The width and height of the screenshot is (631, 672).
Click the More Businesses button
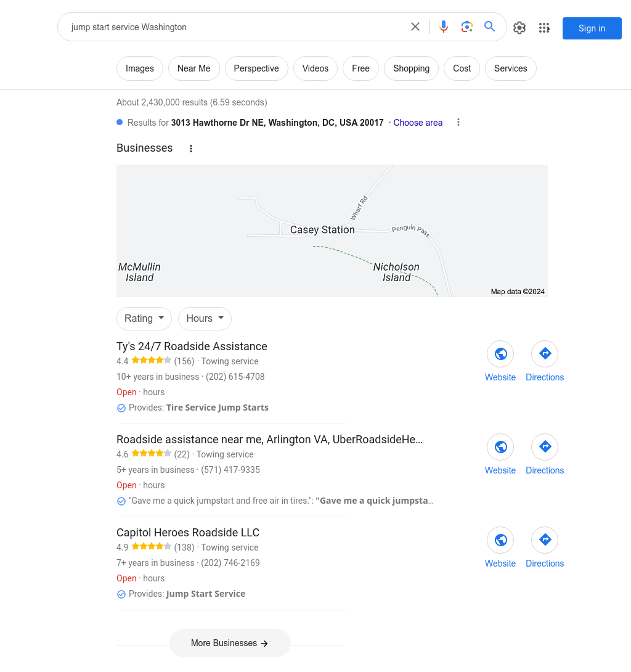pyautogui.click(x=230, y=643)
